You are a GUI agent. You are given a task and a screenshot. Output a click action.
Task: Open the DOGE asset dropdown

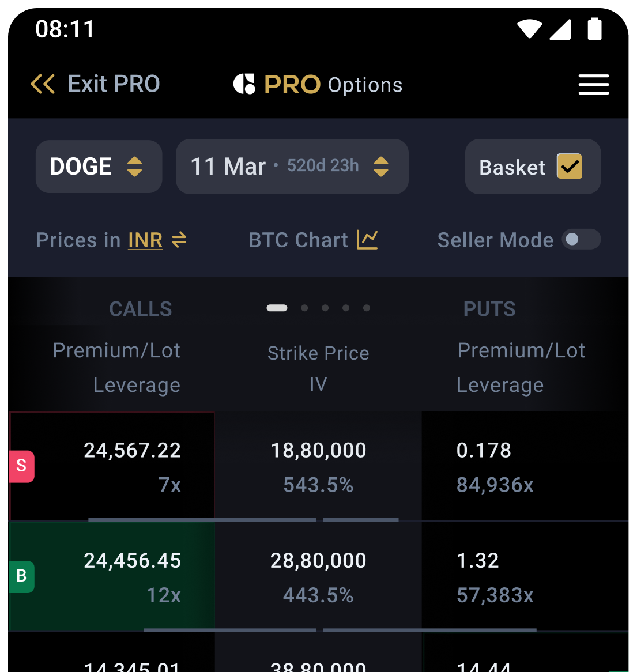pos(99,167)
